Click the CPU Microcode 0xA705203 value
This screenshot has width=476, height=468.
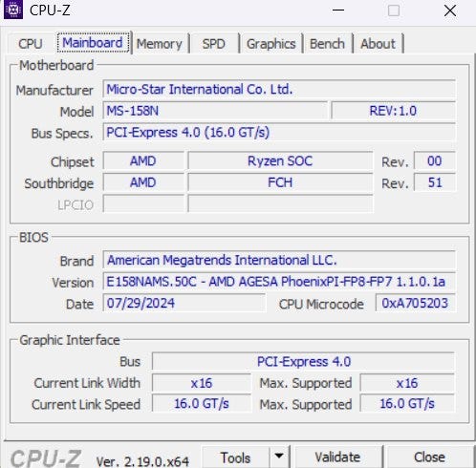[x=415, y=303]
